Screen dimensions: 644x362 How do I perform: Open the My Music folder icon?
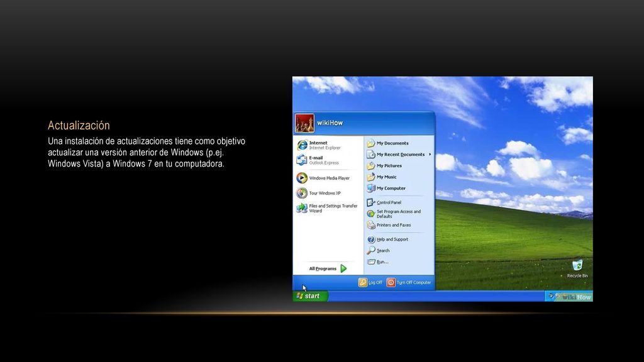click(x=371, y=177)
